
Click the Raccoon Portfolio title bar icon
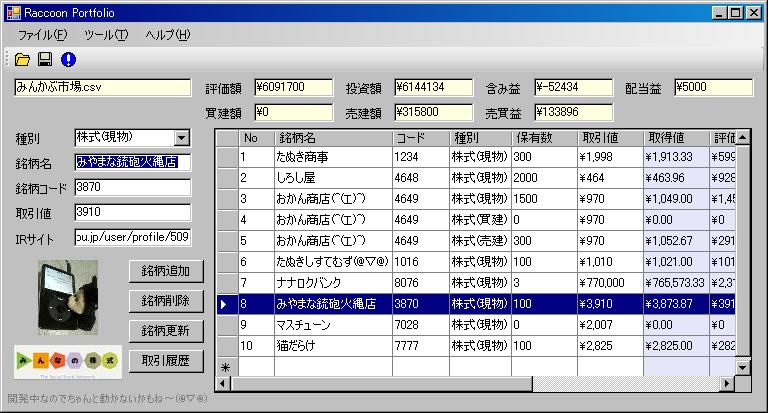(x=13, y=12)
